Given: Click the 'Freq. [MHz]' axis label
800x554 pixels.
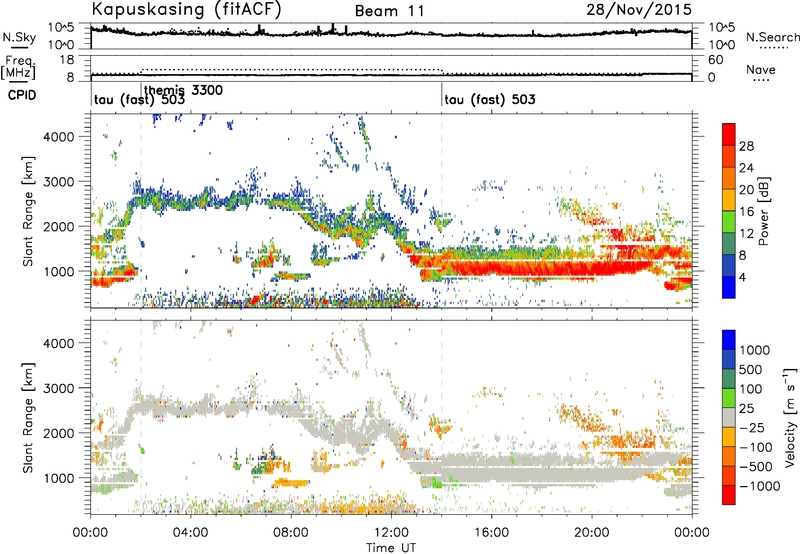Looking at the screenshot, I should click(x=19, y=68).
